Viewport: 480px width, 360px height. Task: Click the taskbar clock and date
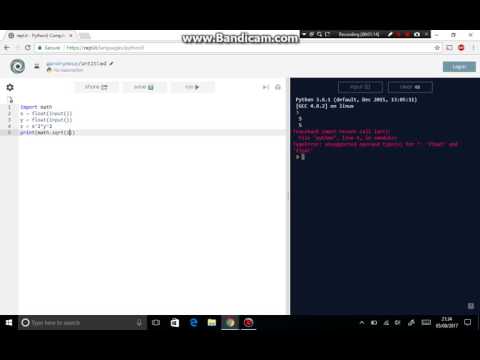tap(447, 322)
